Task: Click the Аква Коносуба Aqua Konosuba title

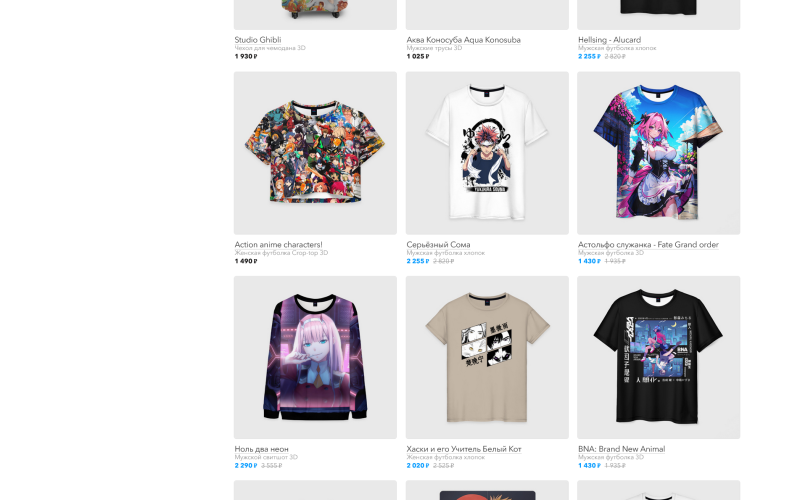Action: pos(463,40)
